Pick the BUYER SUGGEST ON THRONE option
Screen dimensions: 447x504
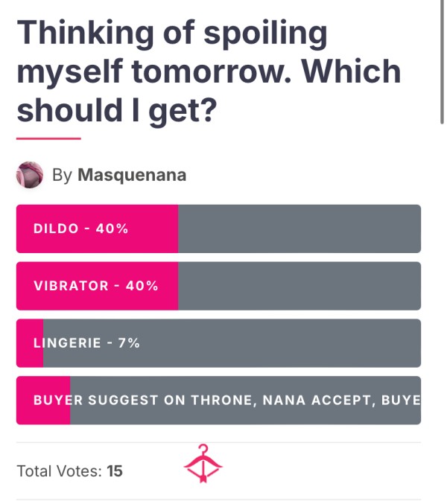point(218,401)
